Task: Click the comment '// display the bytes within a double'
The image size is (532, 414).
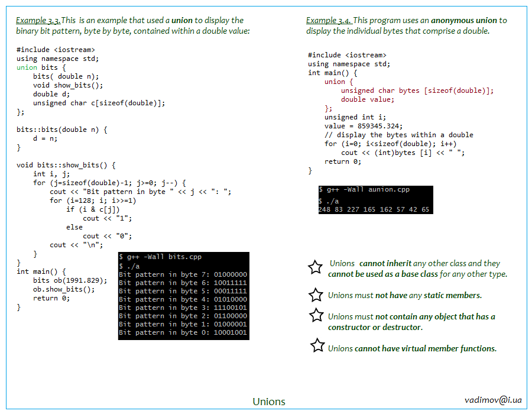Action: coord(398,135)
